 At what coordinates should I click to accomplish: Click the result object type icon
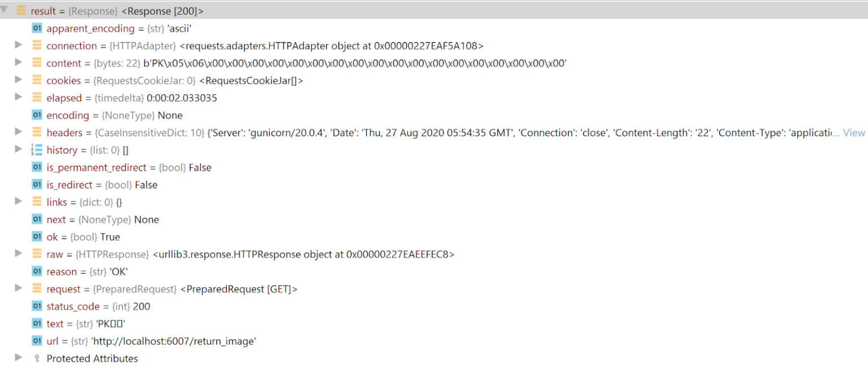[x=21, y=11]
